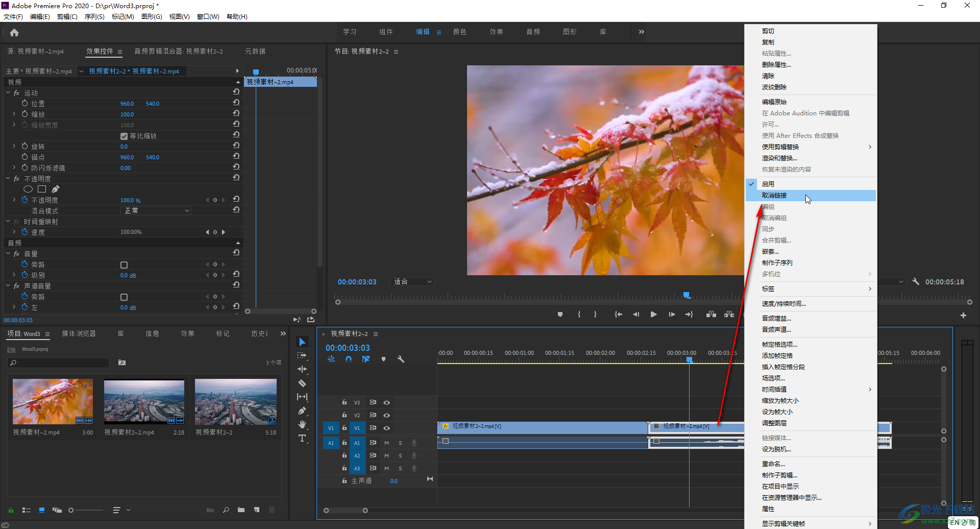
Task: Show more workspaces chevron
Action: 641,32
